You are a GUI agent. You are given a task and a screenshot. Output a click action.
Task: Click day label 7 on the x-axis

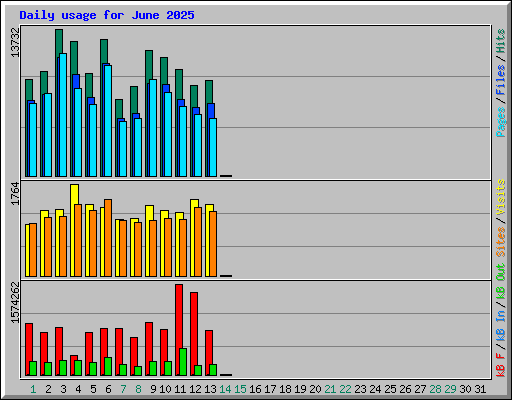click(123, 389)
